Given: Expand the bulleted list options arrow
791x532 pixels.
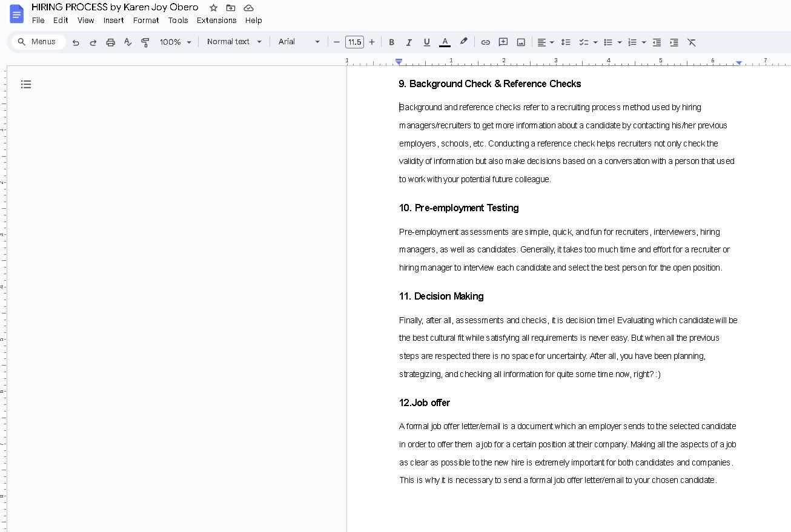Looking at the screenshot, I should tap(620, 42).
